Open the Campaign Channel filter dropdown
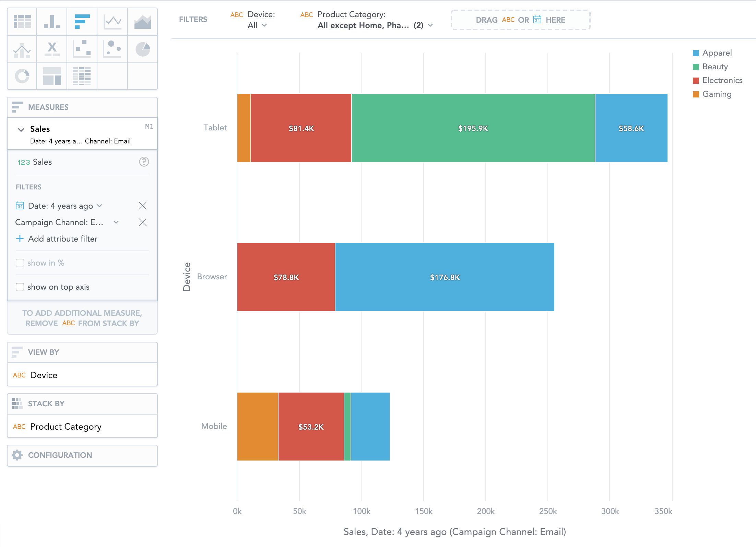 (x=67, y=222)
